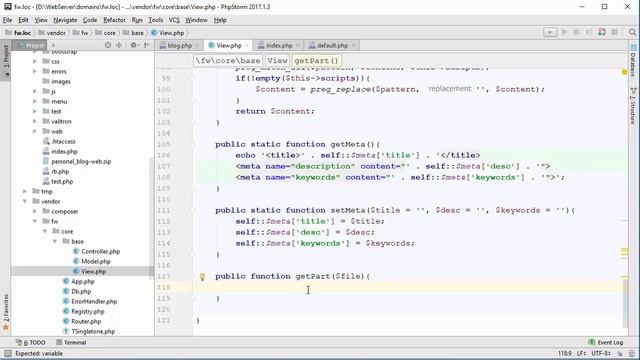640x360 pixels.
Task: Expand the css folder
Action: 35,61
